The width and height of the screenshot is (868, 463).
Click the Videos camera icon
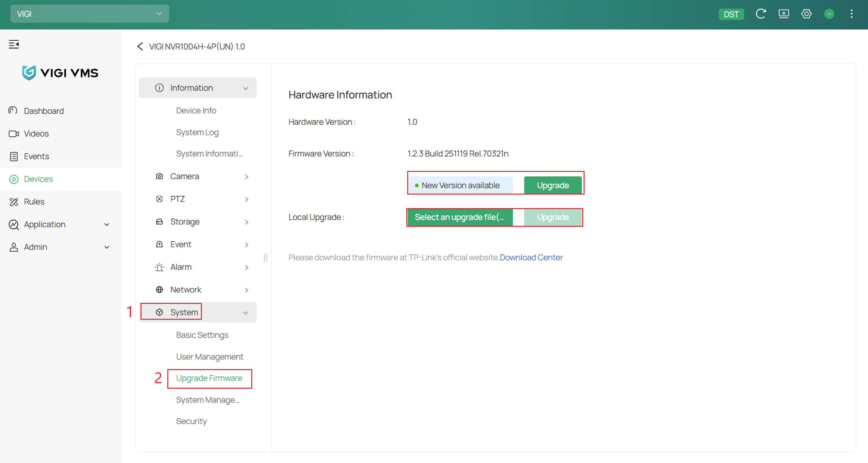pos(13,134)
